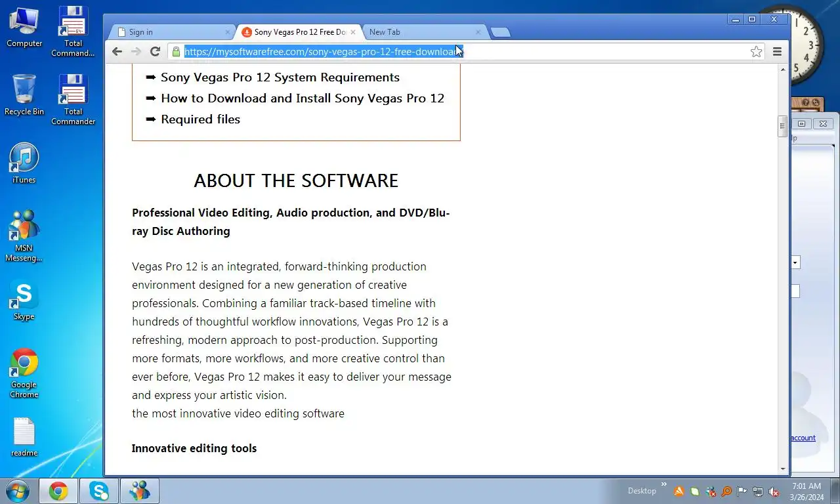This screenshot has height=504, width=840.
Task: Switch to the New Tab tab
Action: pos(424,31)
